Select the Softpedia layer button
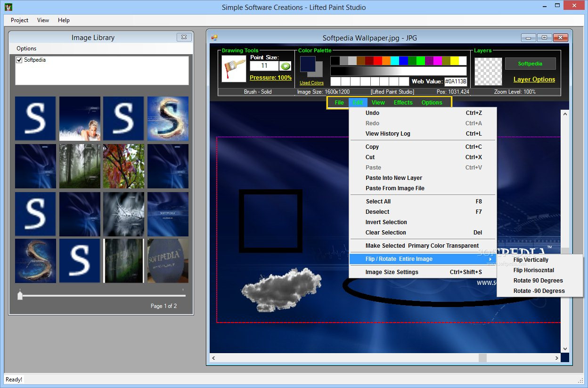The width and height of the screenshot is (588, 388). pos(530,64)
